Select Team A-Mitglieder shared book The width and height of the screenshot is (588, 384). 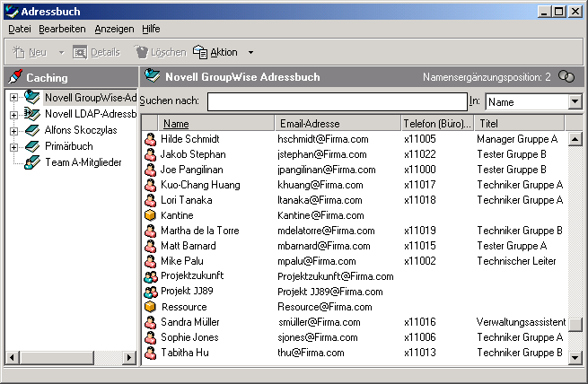click(83, 162)
